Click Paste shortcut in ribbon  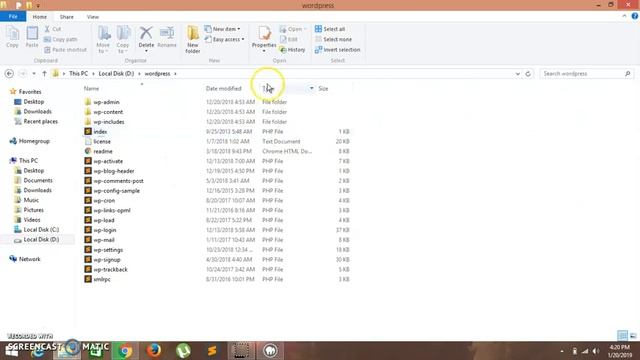tap(65, 50)
